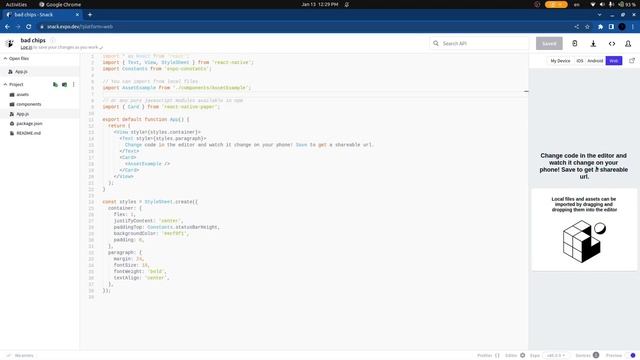Open the en keyboard layout indicator
The height and width of the screenshot is (360, 640).
pyautogui.click(x=577, y=4)
